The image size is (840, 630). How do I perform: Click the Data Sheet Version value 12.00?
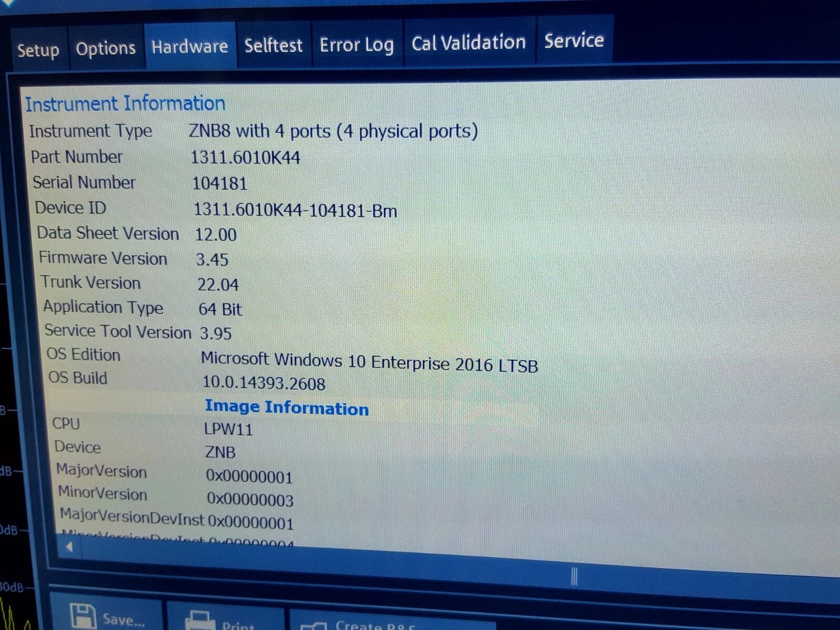[x=216, y=234]
